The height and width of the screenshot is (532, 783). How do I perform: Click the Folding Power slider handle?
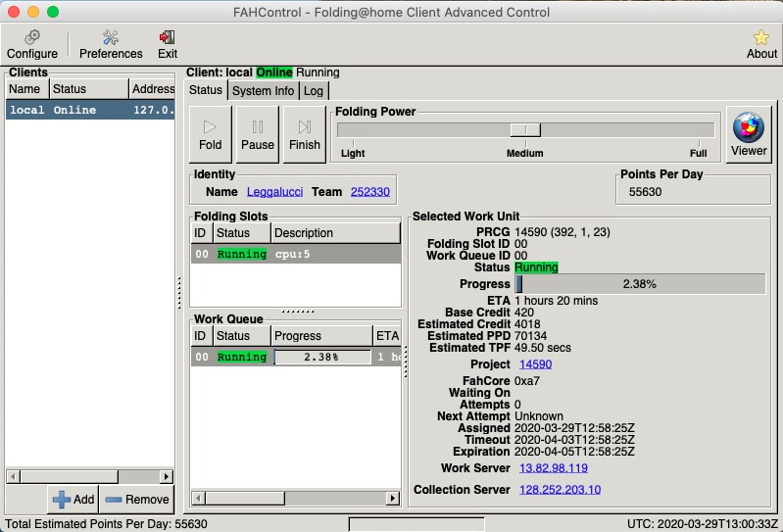click(525, 130)
